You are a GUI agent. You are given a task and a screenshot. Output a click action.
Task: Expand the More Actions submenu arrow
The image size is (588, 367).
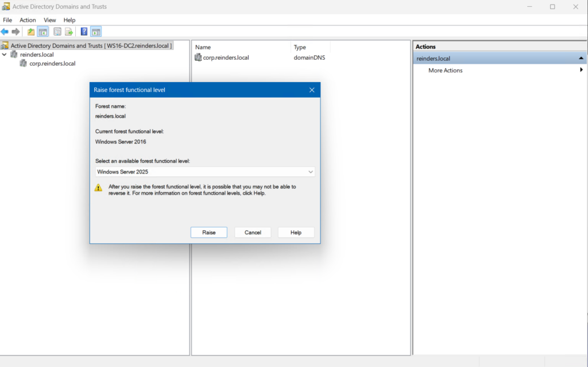coord(581,70)
